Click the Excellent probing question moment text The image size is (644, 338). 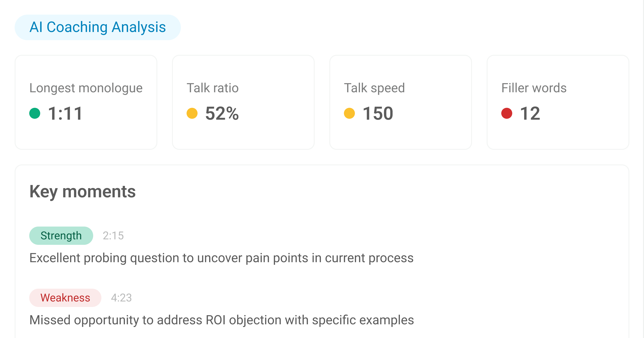pyautogui.click(x=221, y=258)
